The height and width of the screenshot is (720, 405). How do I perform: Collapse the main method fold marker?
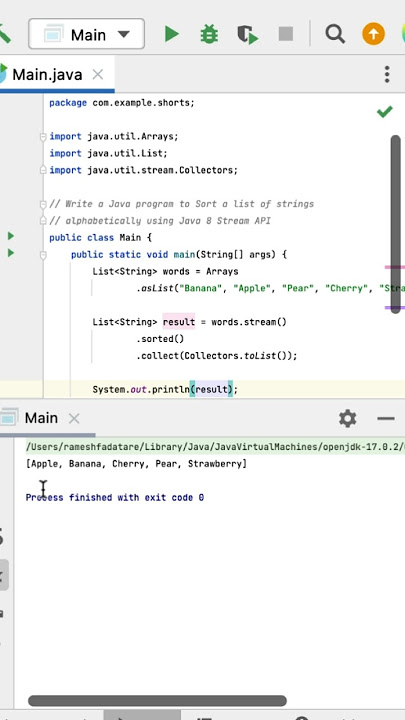coord(43,255)
